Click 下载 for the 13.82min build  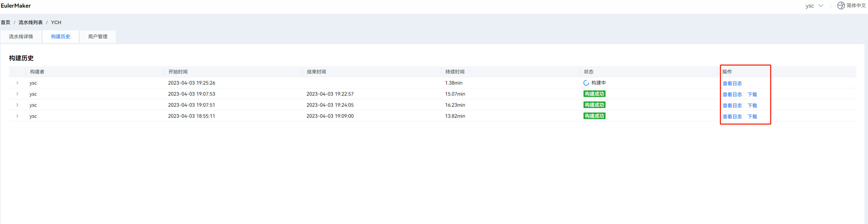tap(752, 117)
